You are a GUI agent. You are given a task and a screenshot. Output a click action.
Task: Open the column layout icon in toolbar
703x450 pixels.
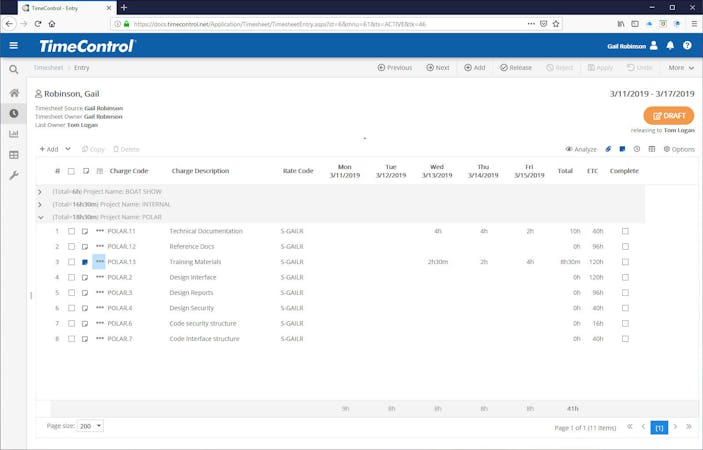[x=651, y=149]
